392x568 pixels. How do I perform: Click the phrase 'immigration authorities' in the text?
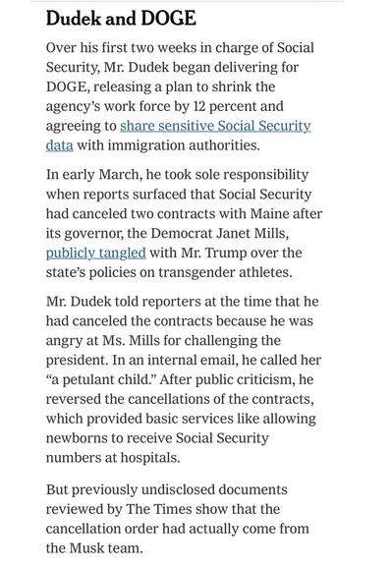[x=184, y=145]
